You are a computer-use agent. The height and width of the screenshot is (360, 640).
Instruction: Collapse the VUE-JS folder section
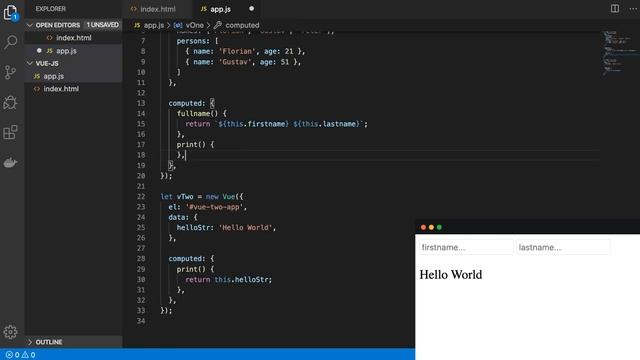[x=29, y=63]
